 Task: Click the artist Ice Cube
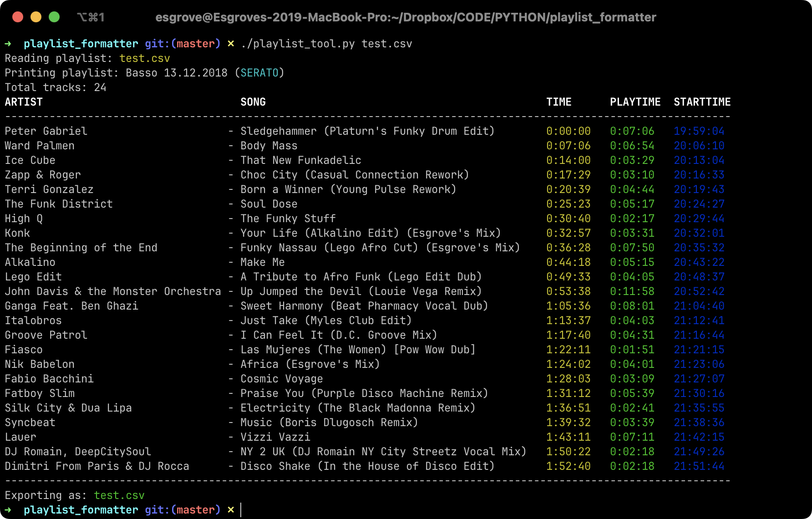click(x=30, y=160)
